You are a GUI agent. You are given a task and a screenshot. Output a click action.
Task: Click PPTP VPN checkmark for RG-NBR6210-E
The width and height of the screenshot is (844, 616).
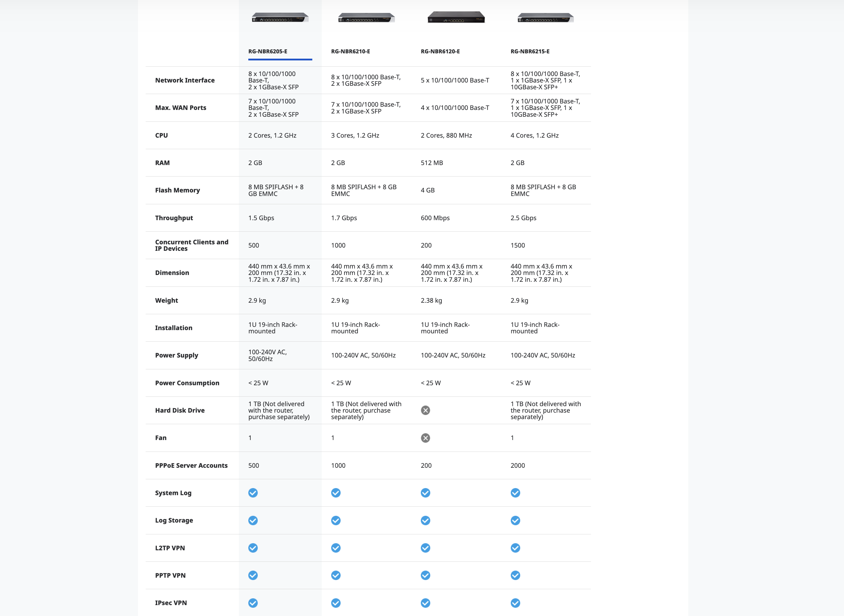click(336, 576)
